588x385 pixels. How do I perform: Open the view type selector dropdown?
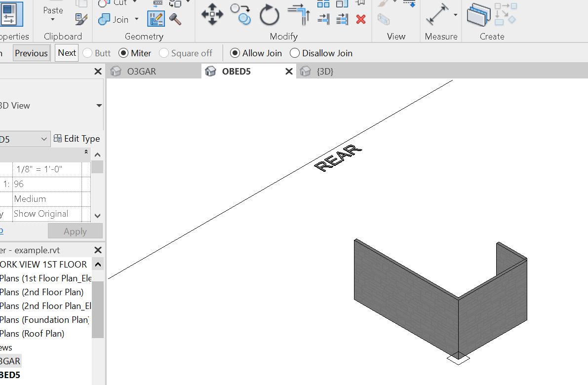(99, 105)
